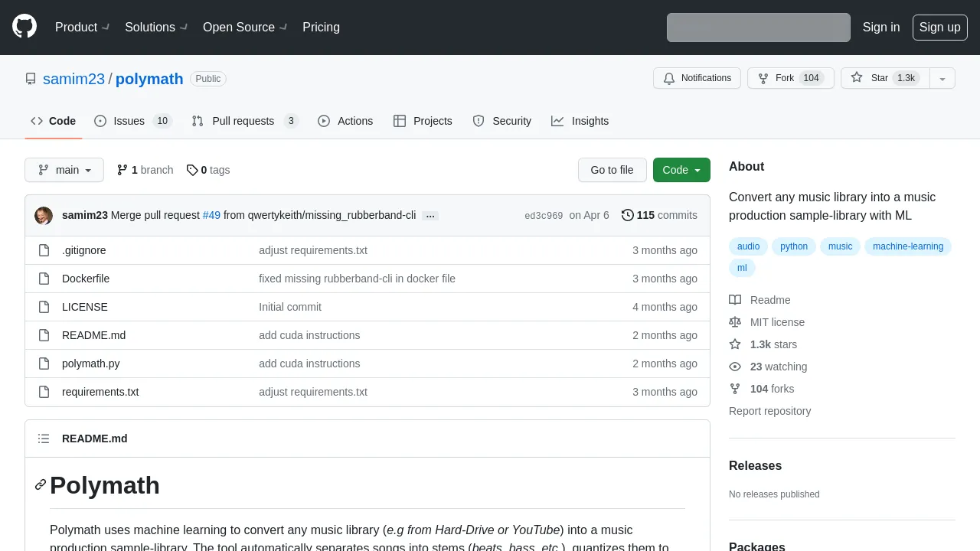Click the Fork count 104
Viewport: 980px width, 551px height.
[x=812, y=78]
